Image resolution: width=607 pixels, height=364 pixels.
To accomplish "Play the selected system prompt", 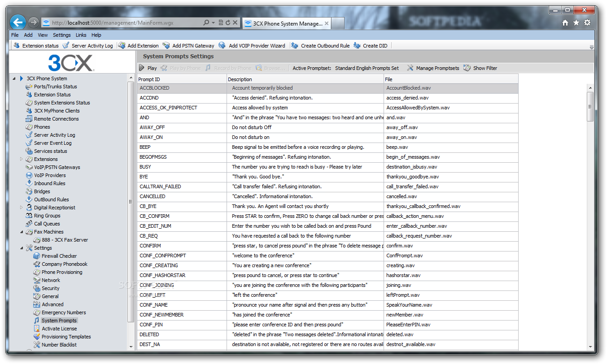I will (148, 68).
